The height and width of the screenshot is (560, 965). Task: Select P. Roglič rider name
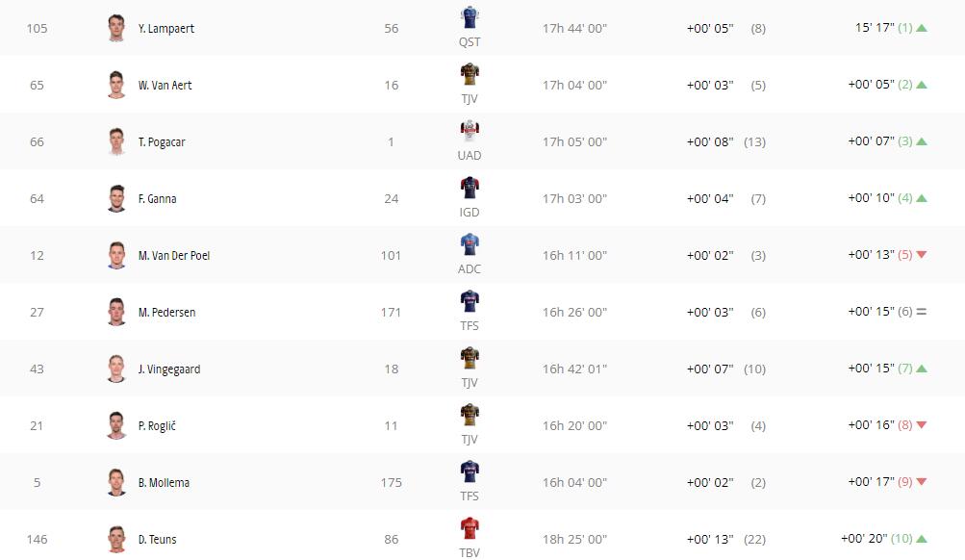[157, 426]
